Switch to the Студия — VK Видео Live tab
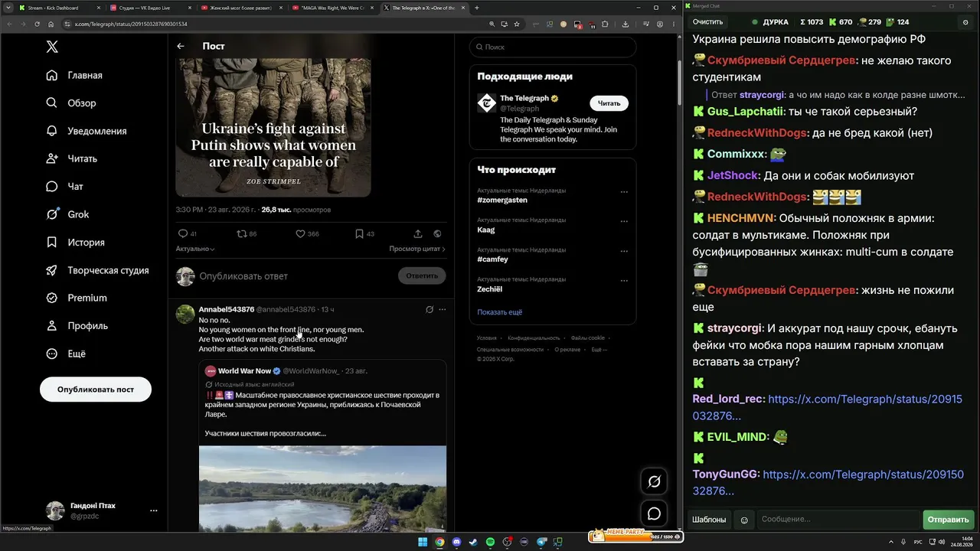 pos(151,8)
